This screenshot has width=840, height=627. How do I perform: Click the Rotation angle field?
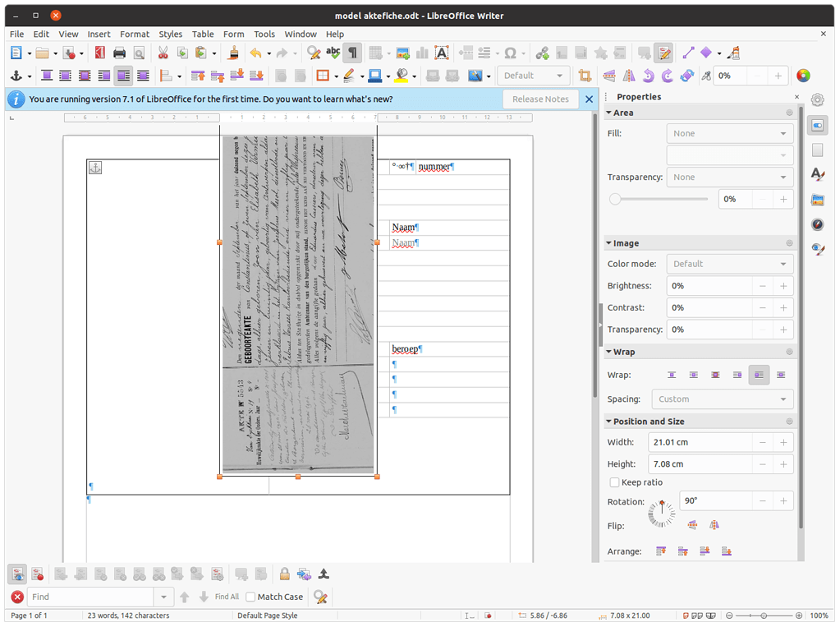[715, 501]
